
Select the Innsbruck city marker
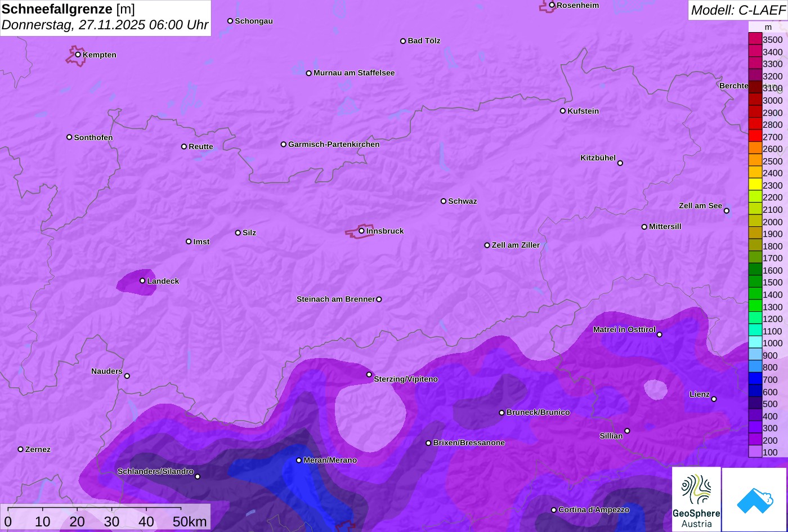coord(361,231)
